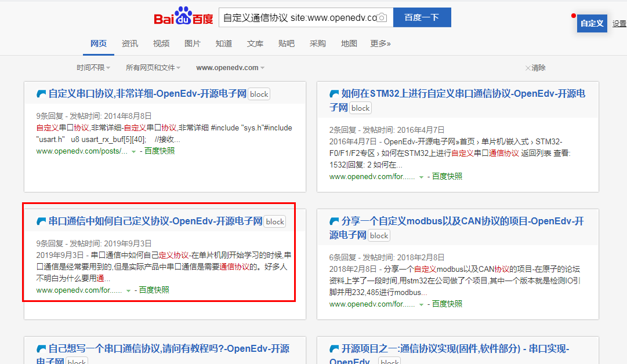Expand the www.openedv.com site filter dropdown

(x=230, y=68)
